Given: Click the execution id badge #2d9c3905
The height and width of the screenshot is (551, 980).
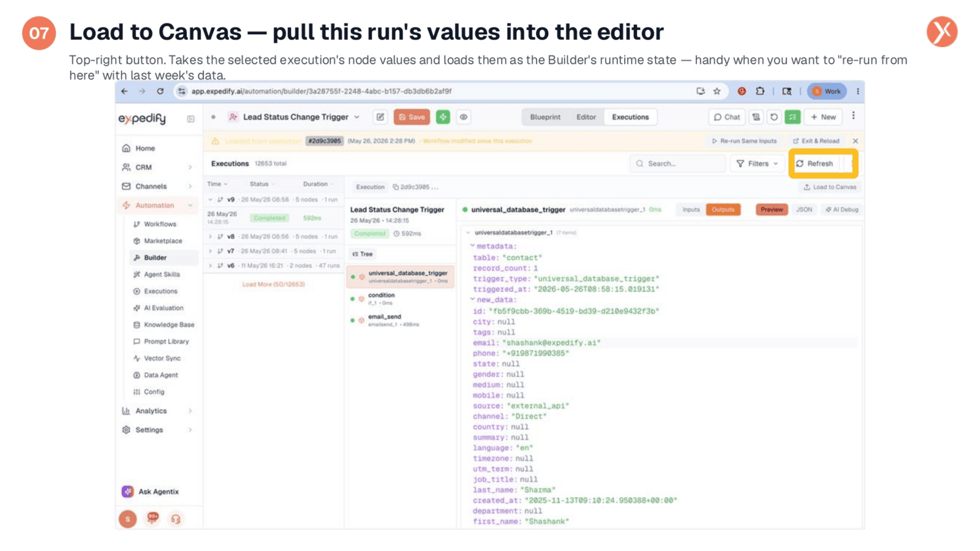Looking at the screenshot, I should point(325,141).
